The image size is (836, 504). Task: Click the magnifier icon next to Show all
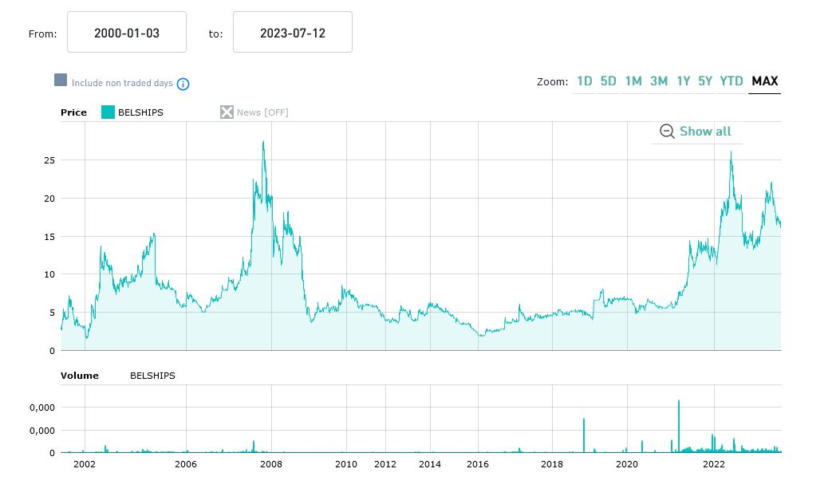click(667, 132)
